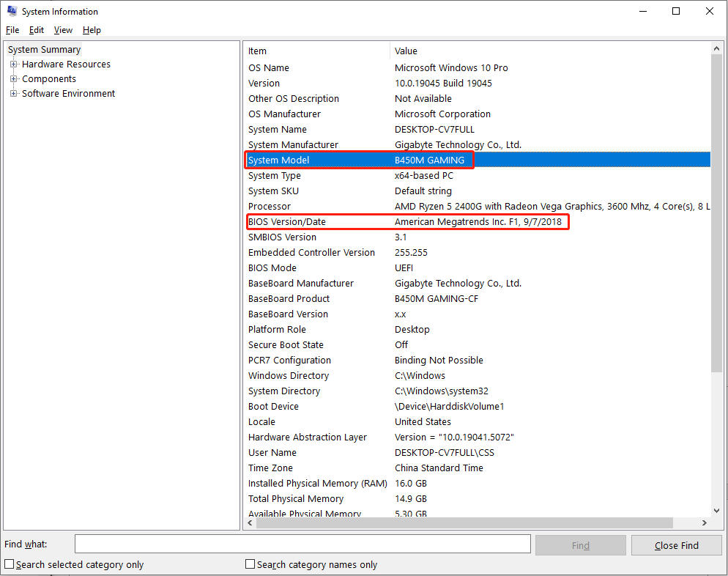Image resolution: width=728 pixels, height=576 pixels.
Task: Open the Help menu
Action: tap(92, 30)
